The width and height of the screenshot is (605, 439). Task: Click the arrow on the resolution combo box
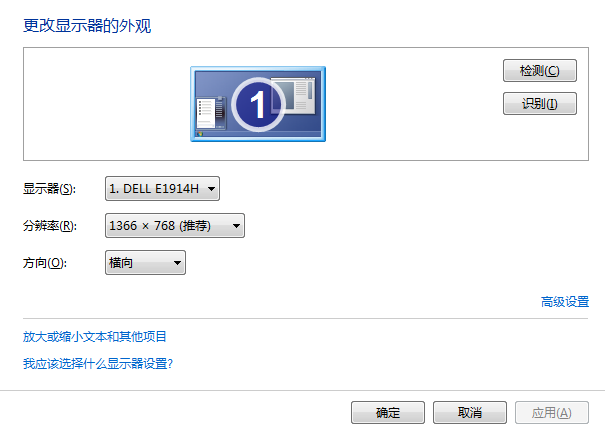coord(236,226)
